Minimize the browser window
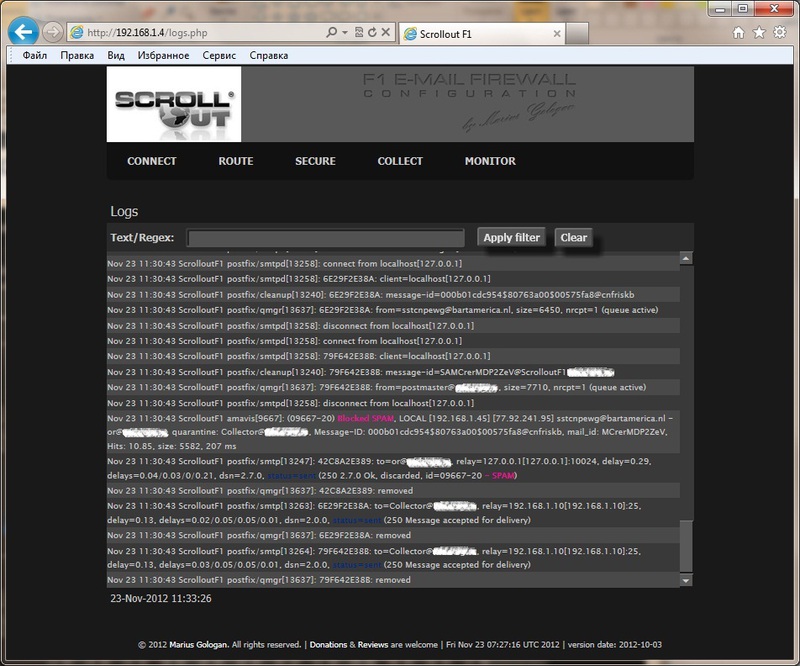 click(720, 8)
